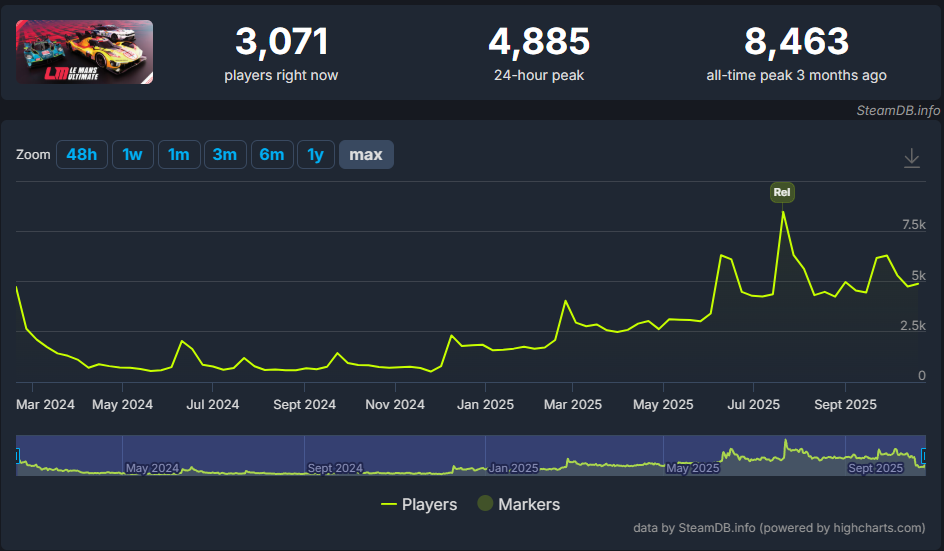
Task: Click the 8,463 all-time peak figure
Action: tap(796, 41)
